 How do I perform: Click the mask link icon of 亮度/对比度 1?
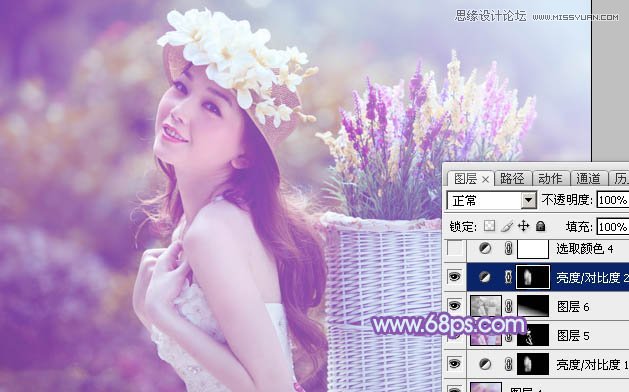(x=508, y=364)
